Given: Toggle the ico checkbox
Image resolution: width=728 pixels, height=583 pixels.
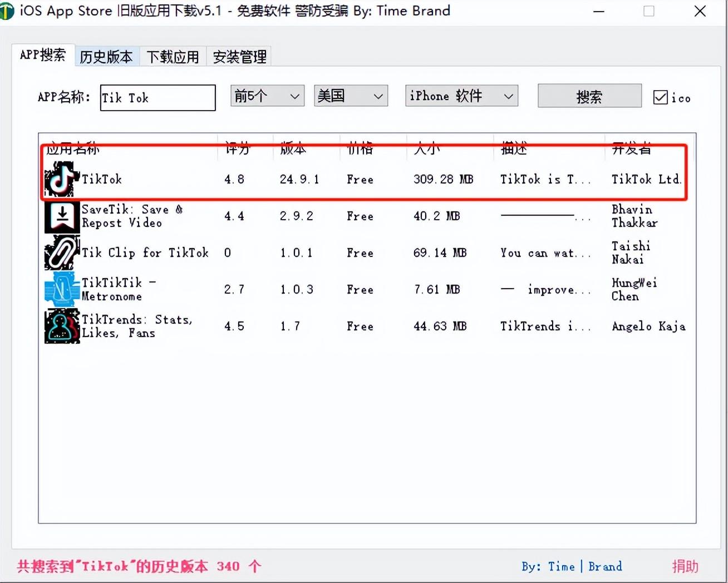Looking at the screenshot, I should click(661, 97).
